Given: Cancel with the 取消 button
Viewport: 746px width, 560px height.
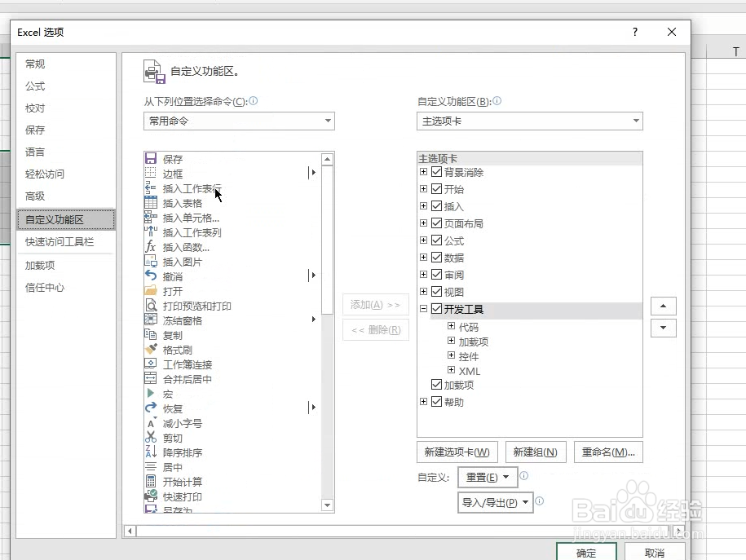Looking at the screenshot, I should (x=655, y=552).
